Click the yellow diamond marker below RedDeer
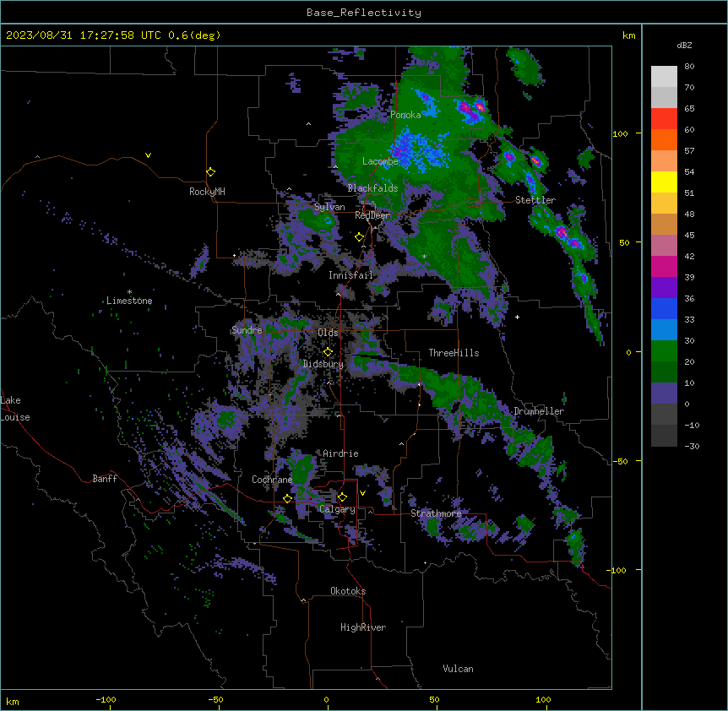Viewport: 728px width, 711px height. click(360, 236)
